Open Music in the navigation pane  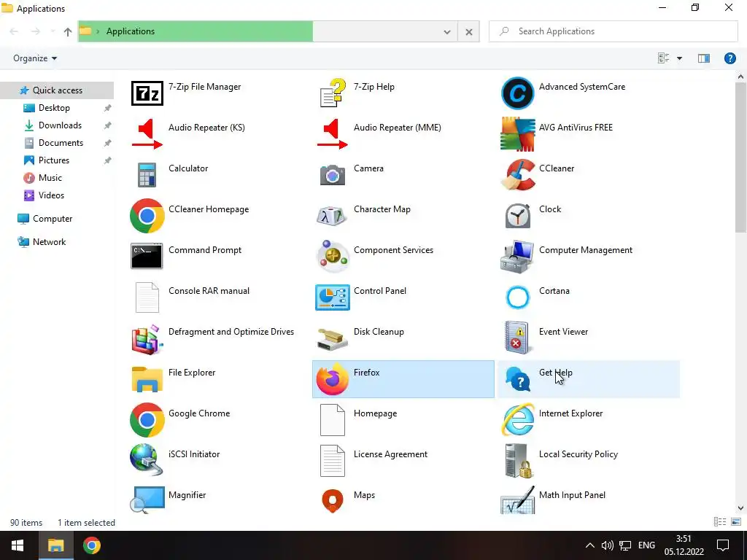tap(50, 178)
